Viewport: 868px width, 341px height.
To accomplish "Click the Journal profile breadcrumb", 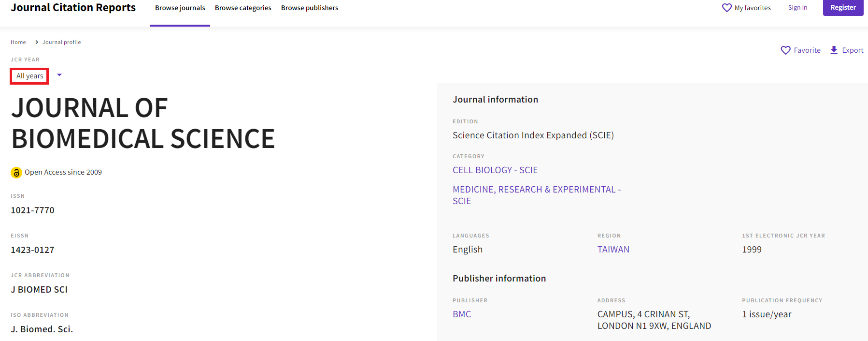I will pyautogui.click(x=62, y=42).
